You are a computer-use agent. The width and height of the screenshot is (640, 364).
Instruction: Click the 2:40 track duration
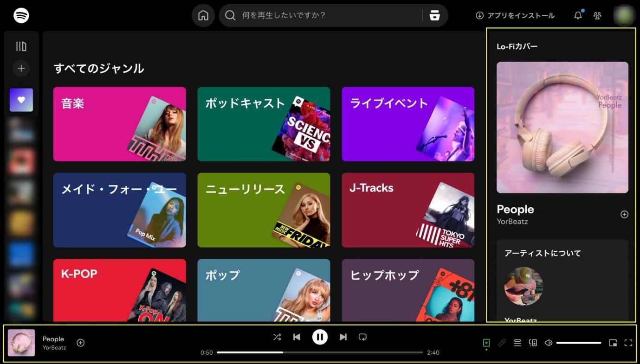point(433,352)
